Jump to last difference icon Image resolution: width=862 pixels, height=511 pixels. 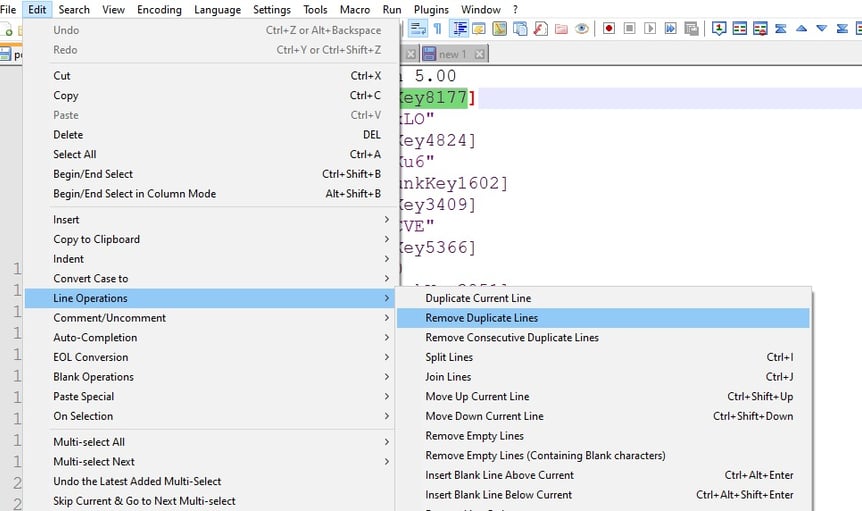(x=842, y=28)
